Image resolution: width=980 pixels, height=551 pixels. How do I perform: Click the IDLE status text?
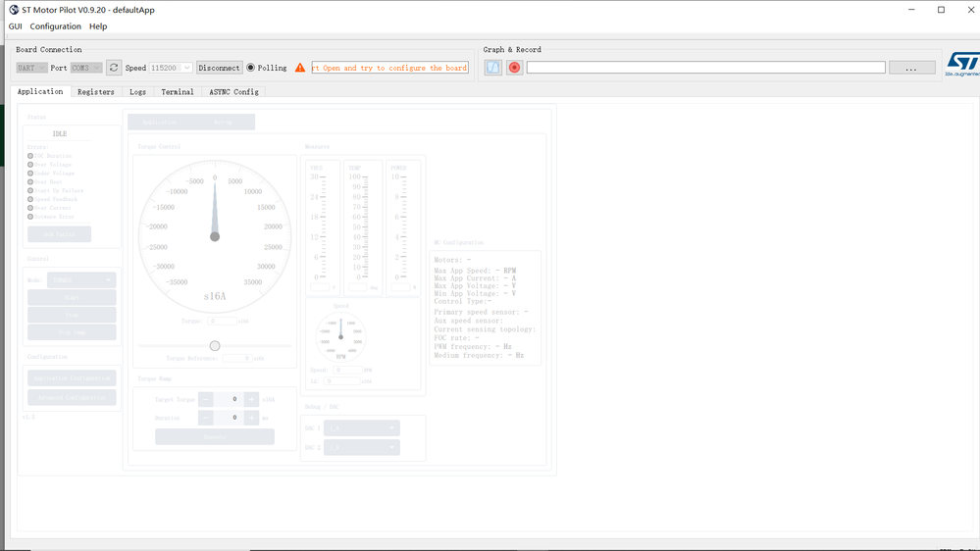point(60,133)
